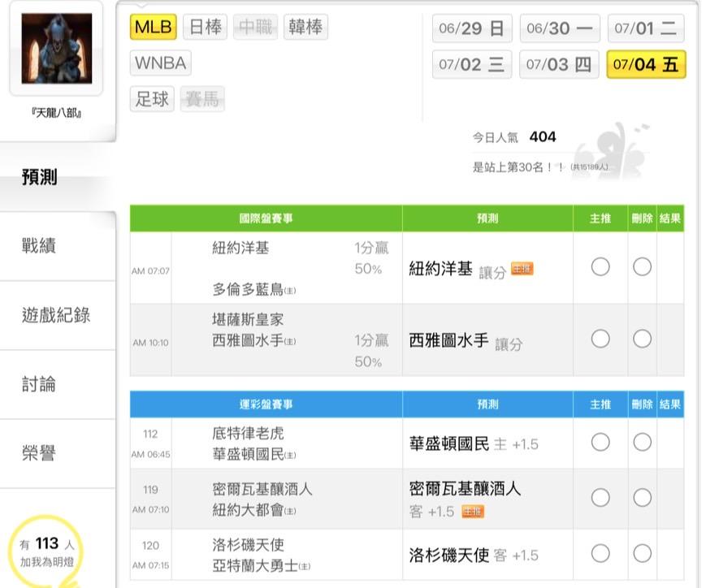Click 紐約大都會 home team name
706x588 pixels.
254,510
